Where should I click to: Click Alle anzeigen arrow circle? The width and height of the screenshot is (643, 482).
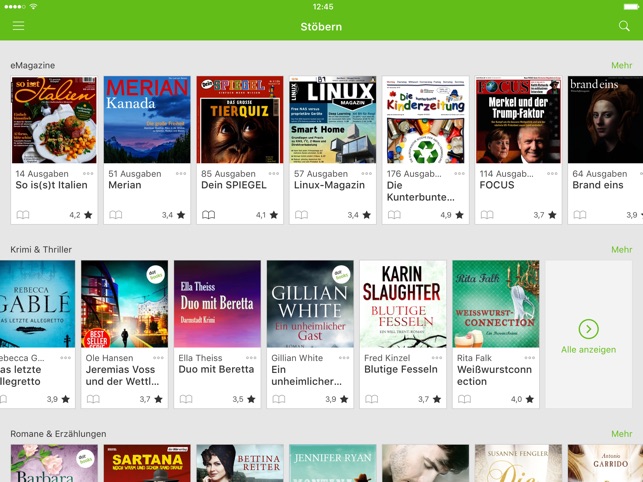[x=588, y=329]
